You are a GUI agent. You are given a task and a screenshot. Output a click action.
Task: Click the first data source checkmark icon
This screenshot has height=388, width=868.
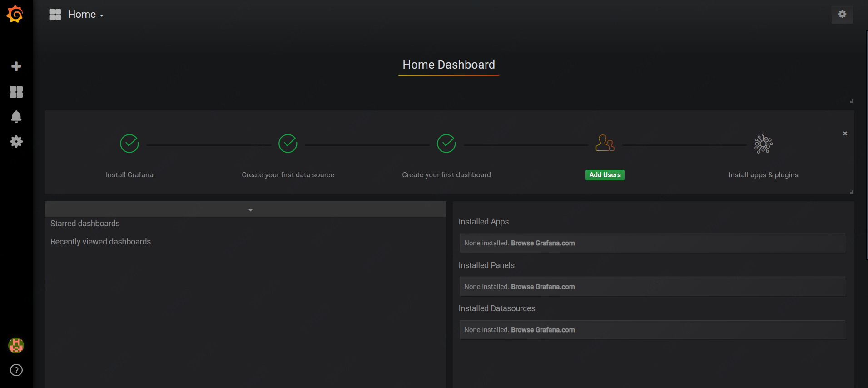[x=288, y=144]
